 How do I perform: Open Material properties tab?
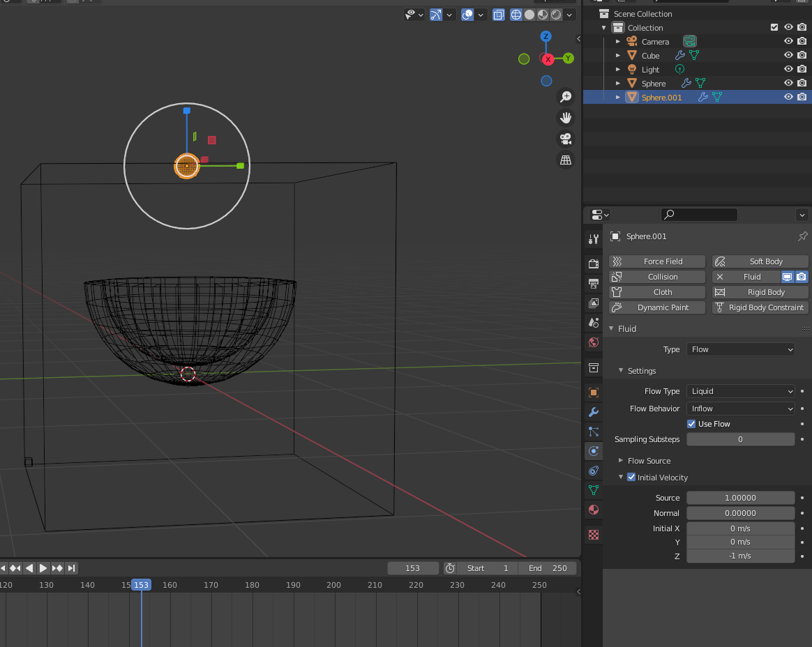coord(594,510)
